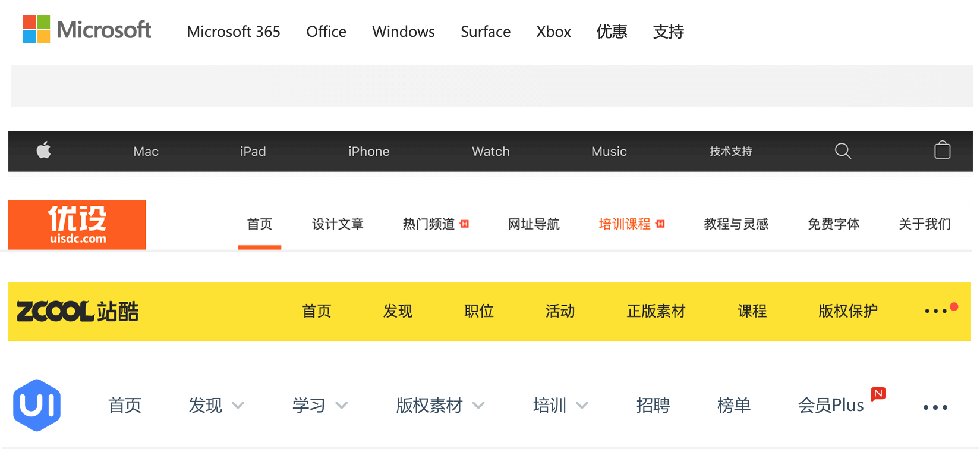Screen dimensions: 980x461
Task: Open 教程与灵感 on uisdc nav
Action: 736,224
